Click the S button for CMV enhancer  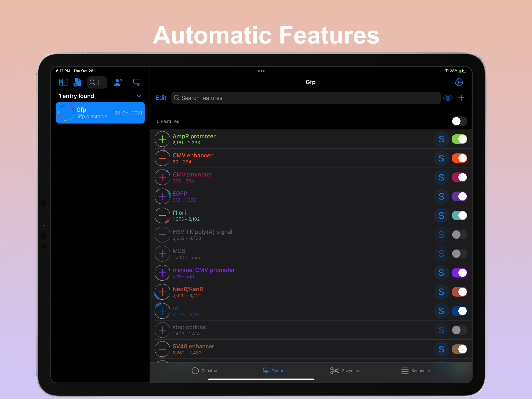coord(441,158)
